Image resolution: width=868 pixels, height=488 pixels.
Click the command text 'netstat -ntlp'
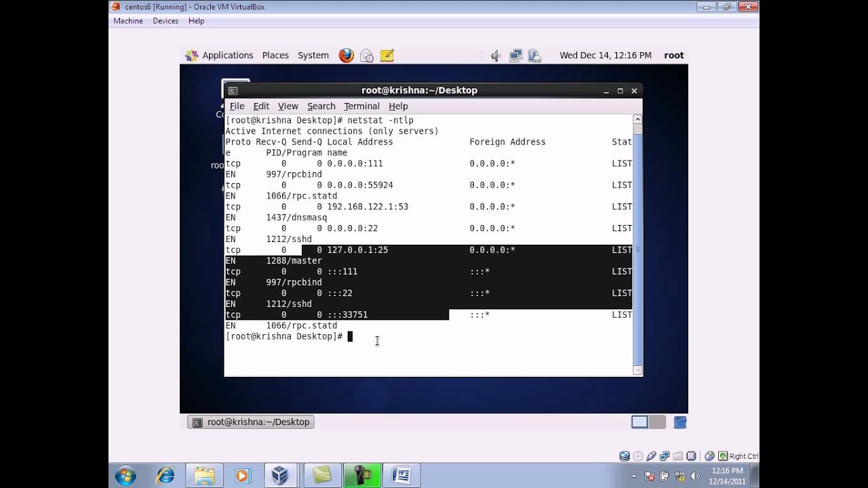click(x=380, y=121)
